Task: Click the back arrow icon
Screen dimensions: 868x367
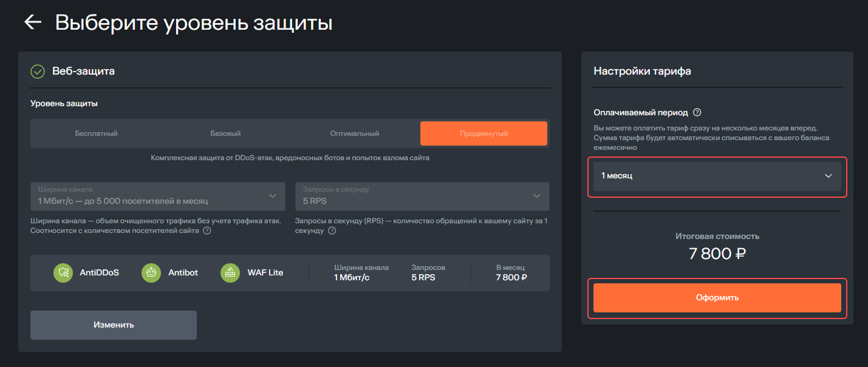Action: 32,22
